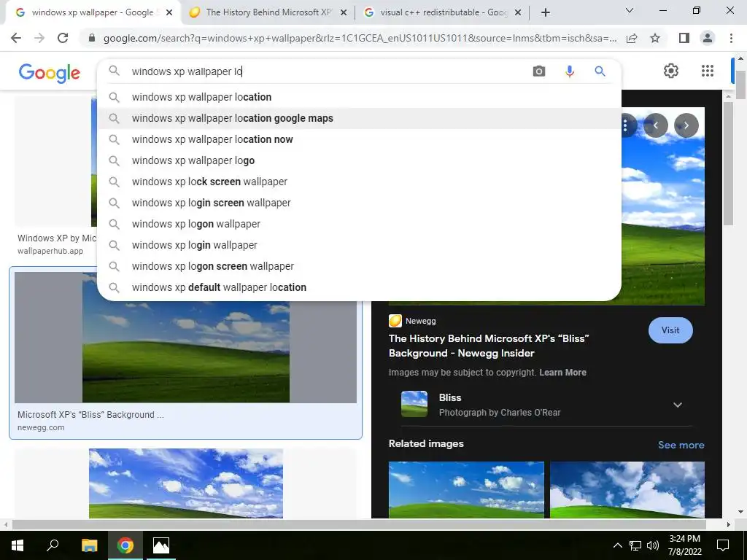Open the Windows Start menu

click(18, 545)
